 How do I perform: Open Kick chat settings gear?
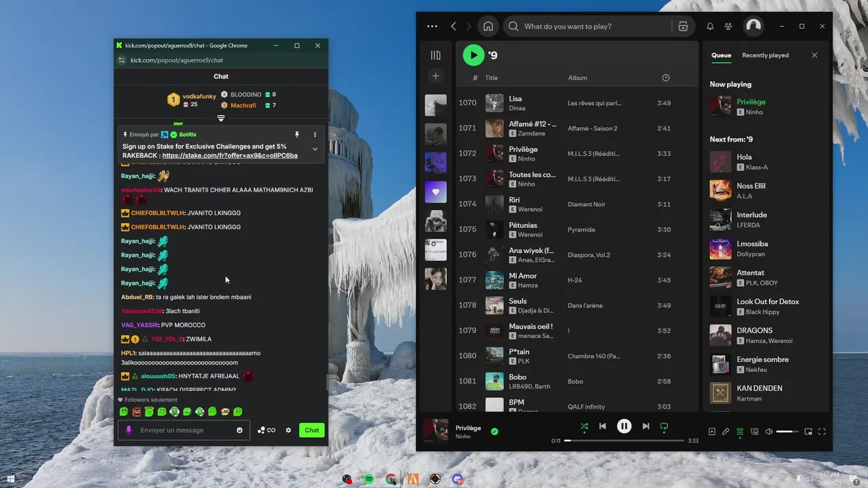point(288,430)
